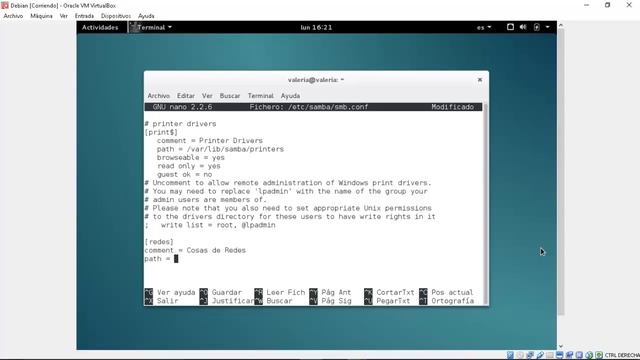Image resolution: width=640 pixels, height=360 pixels.
Task: Click the nano 'Leer Fich' shortcut label
Action: coord(286,292)
